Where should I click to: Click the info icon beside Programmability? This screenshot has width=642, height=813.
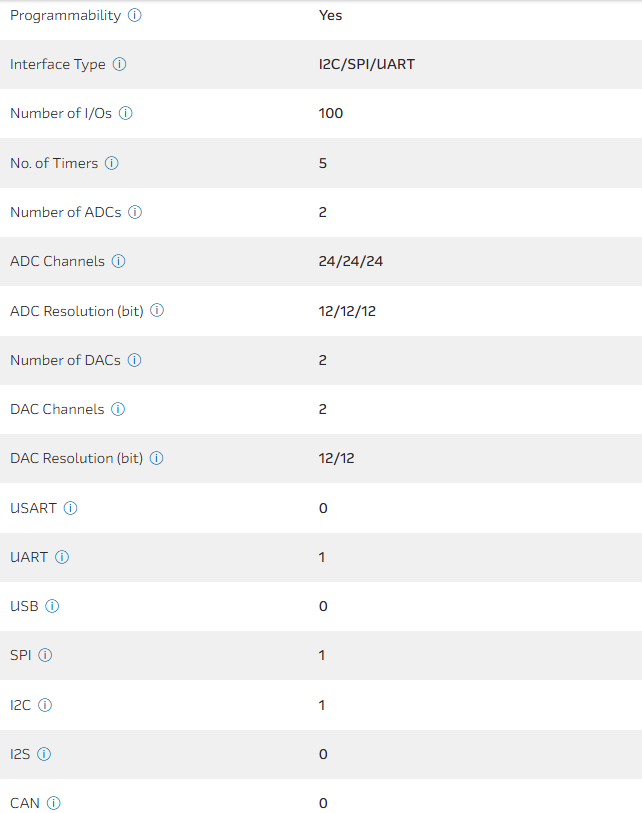[x=135, y=16]
